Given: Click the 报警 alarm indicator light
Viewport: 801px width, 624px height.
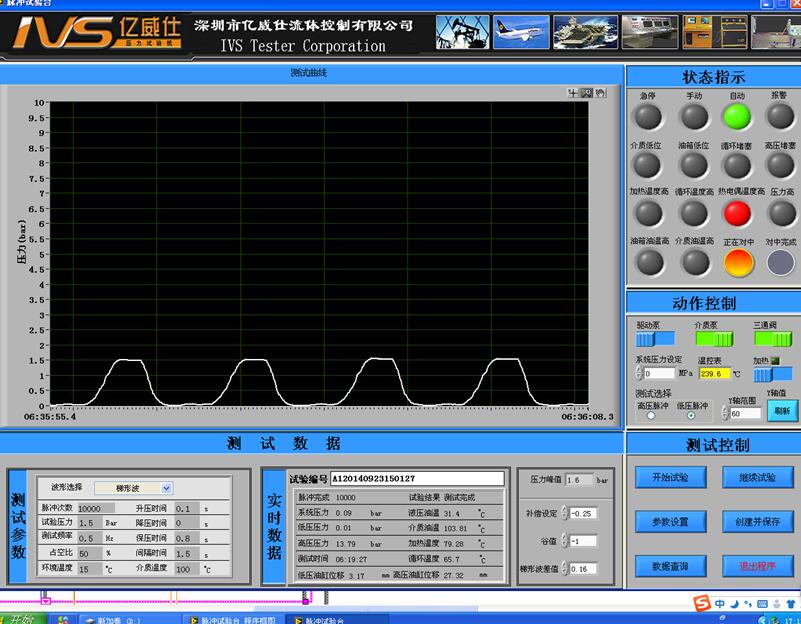Looking at the screenshot, I should click(x=780, y=117).
